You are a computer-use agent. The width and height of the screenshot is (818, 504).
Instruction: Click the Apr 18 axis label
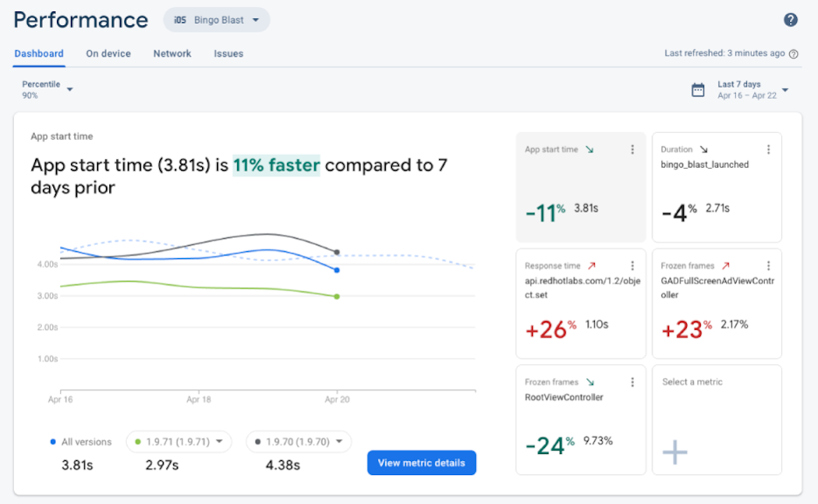pyautogui.click(x=199, y=400)
